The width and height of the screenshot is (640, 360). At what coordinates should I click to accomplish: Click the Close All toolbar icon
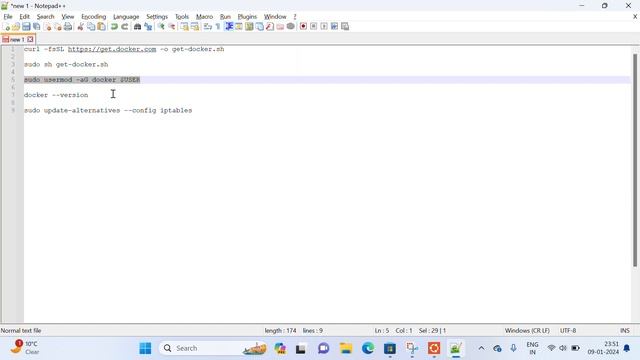coord(58,27)
